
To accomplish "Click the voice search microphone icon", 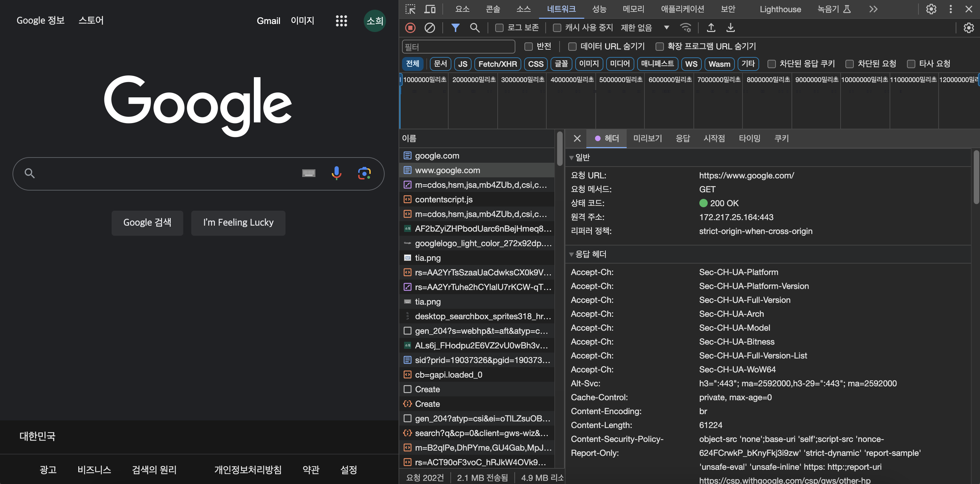I will click(x=336, y=174).
